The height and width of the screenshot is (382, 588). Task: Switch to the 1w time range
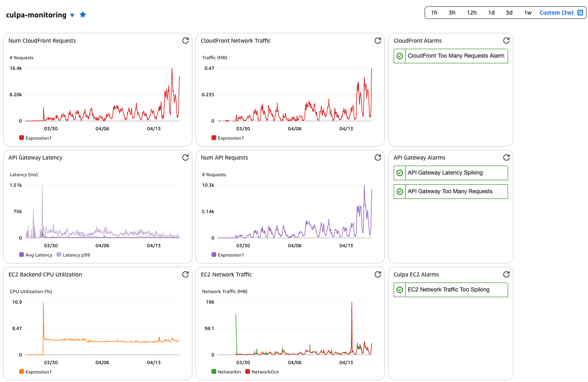(x=528, y=13)
